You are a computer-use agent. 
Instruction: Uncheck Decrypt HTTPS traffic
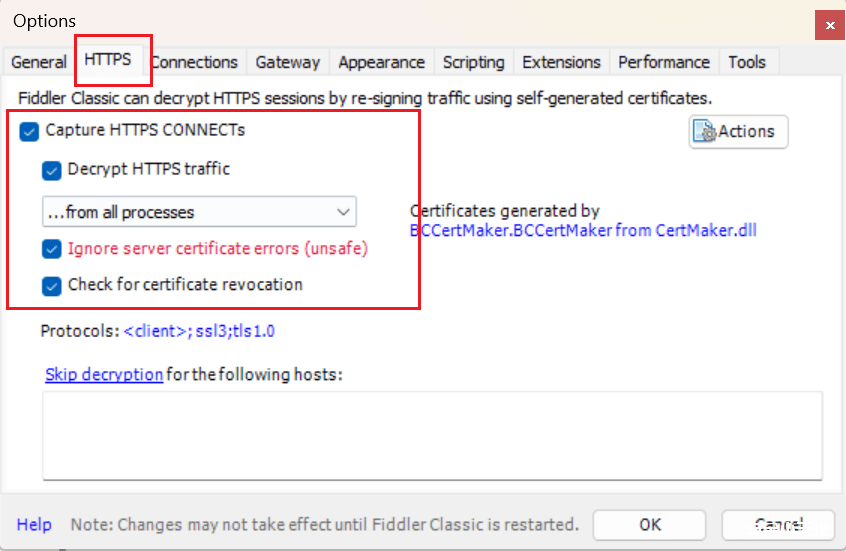tap(52, 170)
